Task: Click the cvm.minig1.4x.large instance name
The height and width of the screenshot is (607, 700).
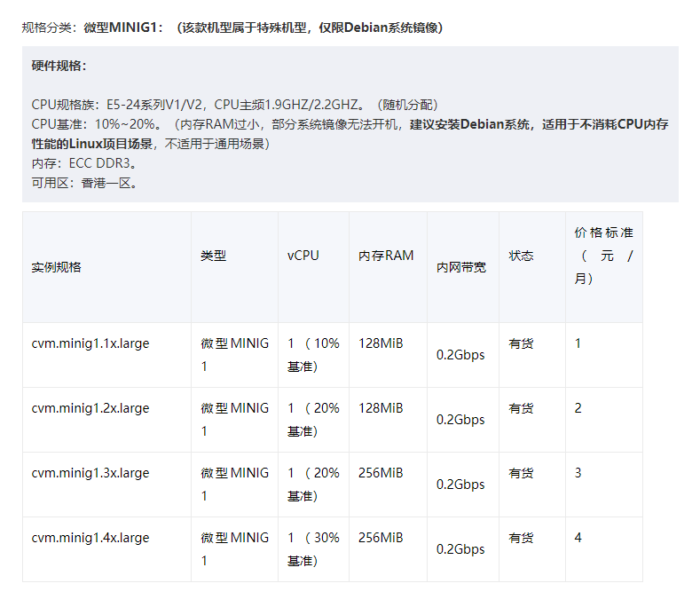Action: 90,538
